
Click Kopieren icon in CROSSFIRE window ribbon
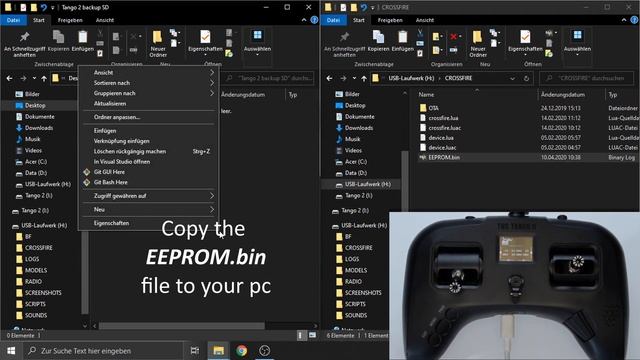(378, 41)
